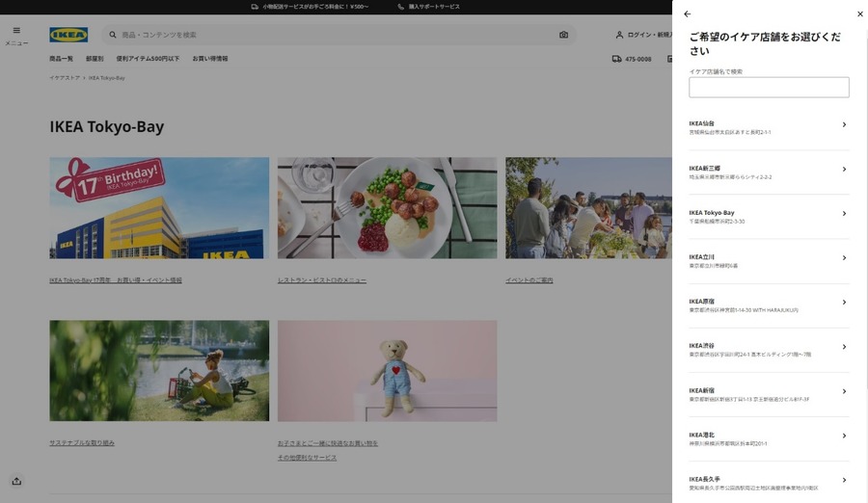Select IKEA港北 store name

pos(701,435)
